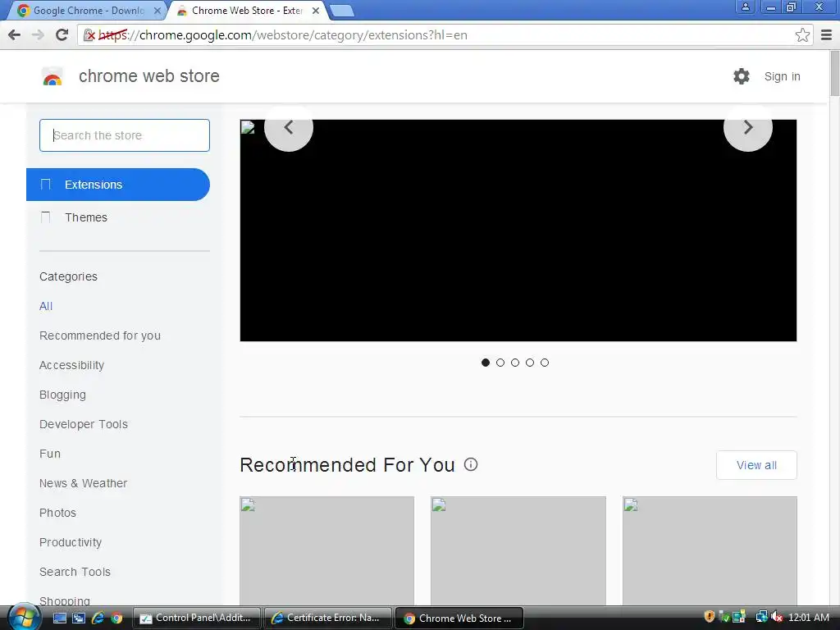
Task: Click the vertical page scrollbar thumb
Action: (x=834, y=73)
